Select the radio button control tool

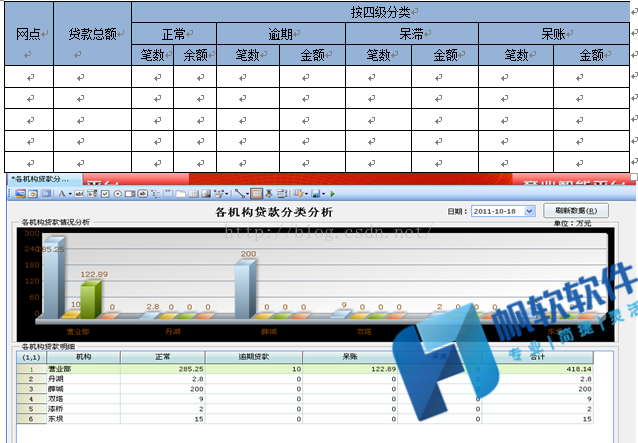118,194
